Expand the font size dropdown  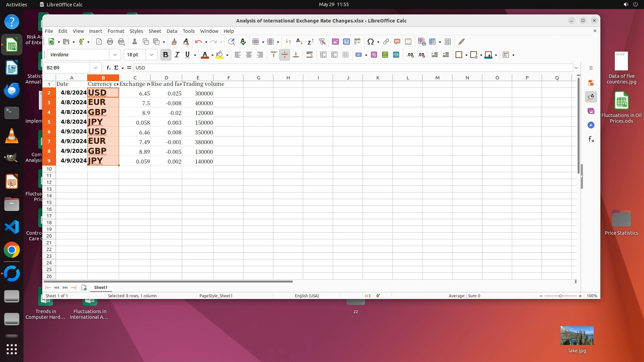[x=151, y=55]
